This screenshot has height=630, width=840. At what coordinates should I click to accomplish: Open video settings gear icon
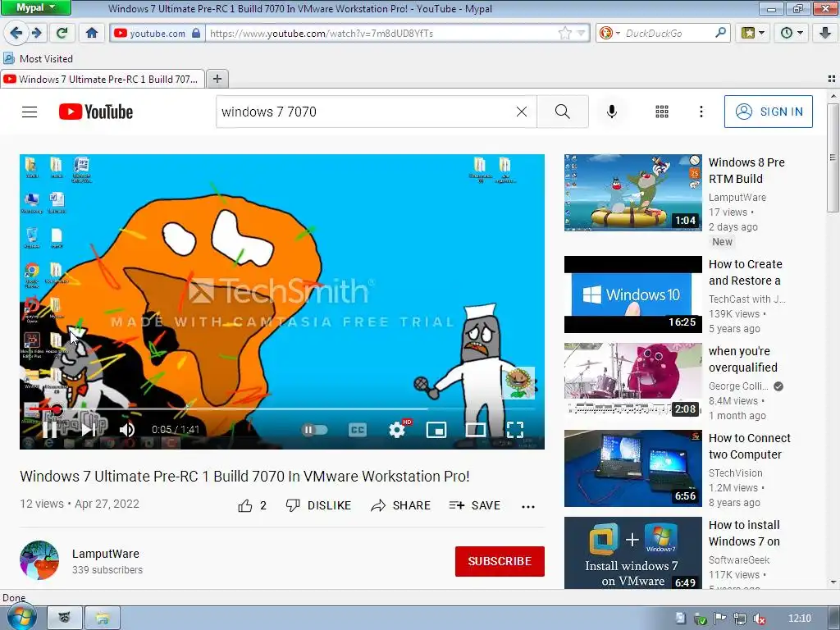397,430
